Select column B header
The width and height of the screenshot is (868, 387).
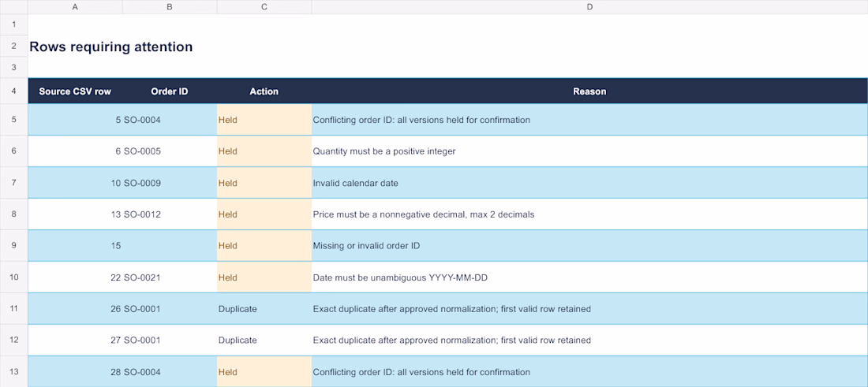[170, 7]
